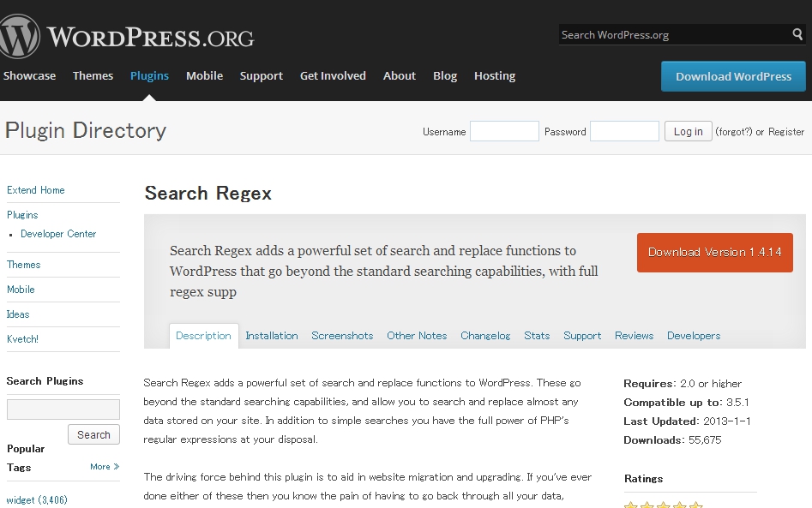The height and width of the screenshot is (508, 812).
Task: Go to Themes in the top navigation bar
Action: point(93,75)
